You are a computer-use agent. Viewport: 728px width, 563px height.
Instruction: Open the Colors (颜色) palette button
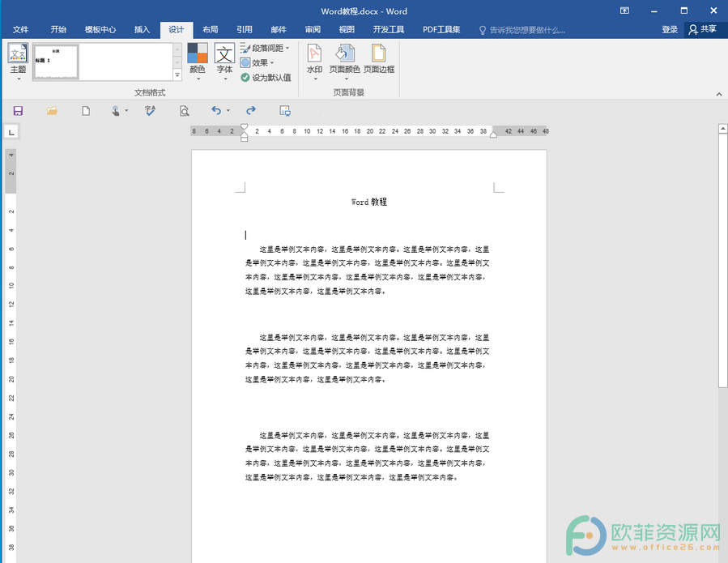[x=198, y=62]
